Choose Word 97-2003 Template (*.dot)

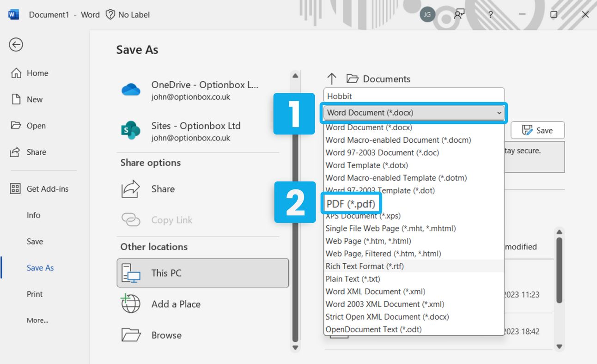point(414,190)
